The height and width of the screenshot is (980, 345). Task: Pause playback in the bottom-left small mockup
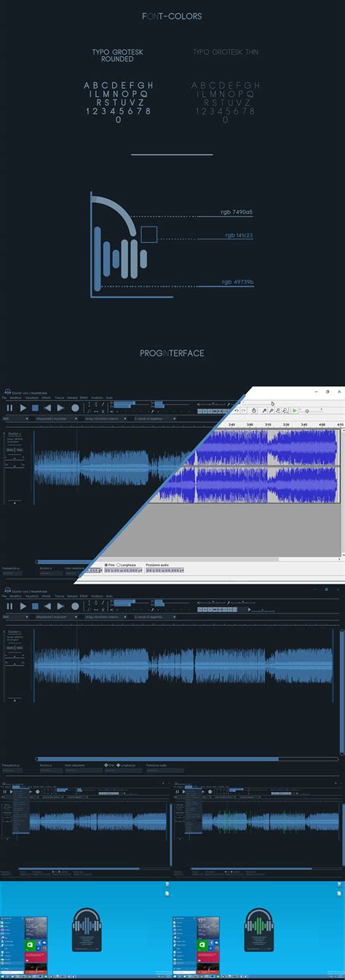(4, 791)
